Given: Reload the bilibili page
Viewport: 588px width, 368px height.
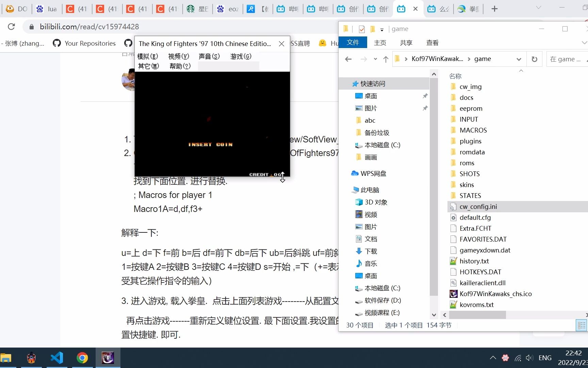Looking at the screenshot, I should pyautogui.click(x=11, y=27).
